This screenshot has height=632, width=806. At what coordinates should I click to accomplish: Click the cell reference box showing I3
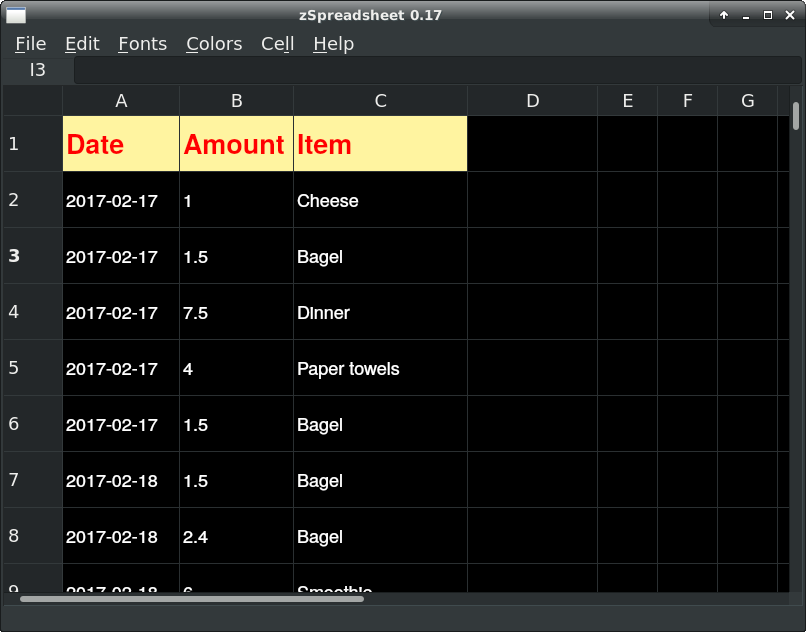coord(38,70)
